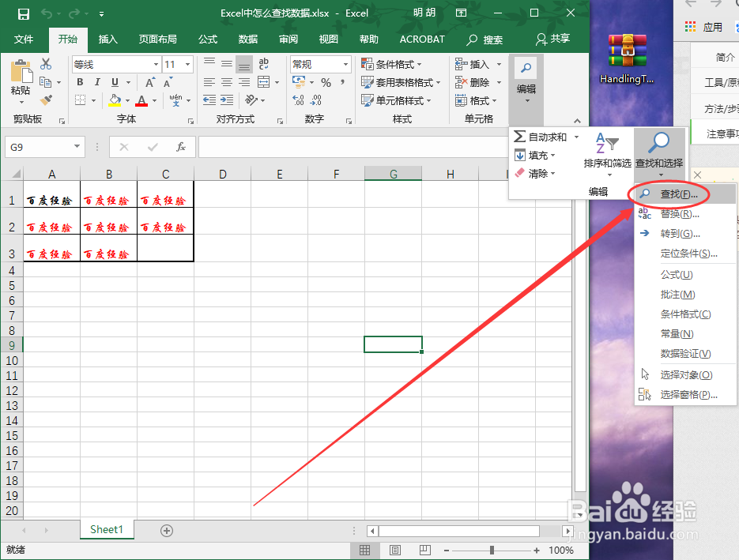Image resolution: width=739 pixels, height=560 pixels.
Task: Click the Undo arrow icon
Action: click(x=47, y=13)
